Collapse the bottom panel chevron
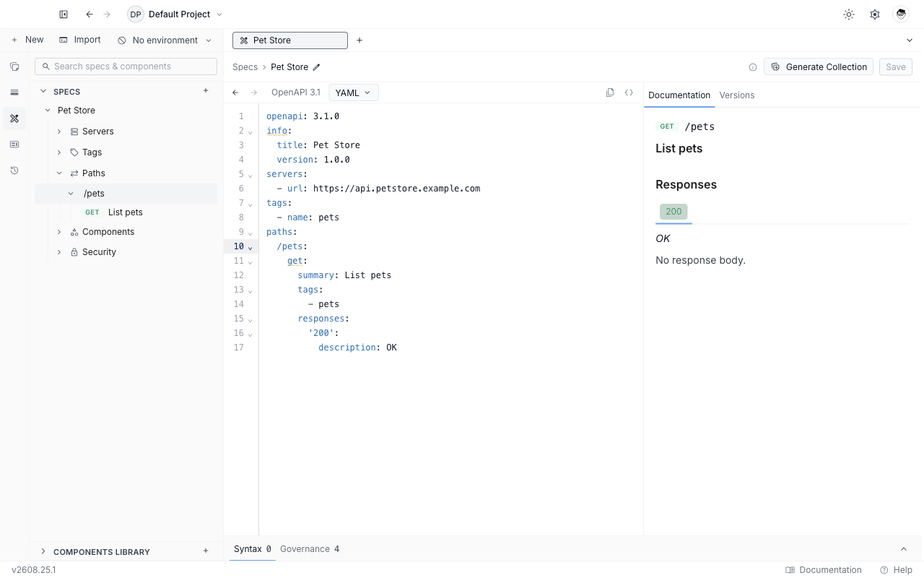The height and width of the screenshot is (578, 924). (904, 549)
